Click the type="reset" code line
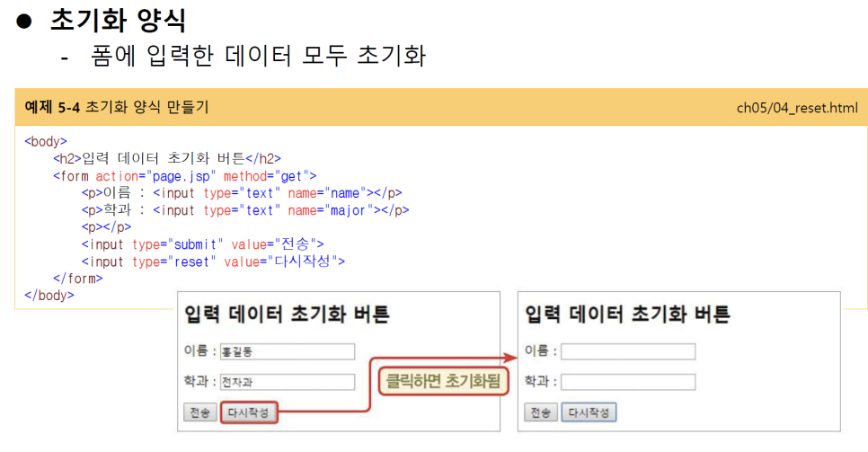Viewport: 868px width, 452px height. [213, 261]
